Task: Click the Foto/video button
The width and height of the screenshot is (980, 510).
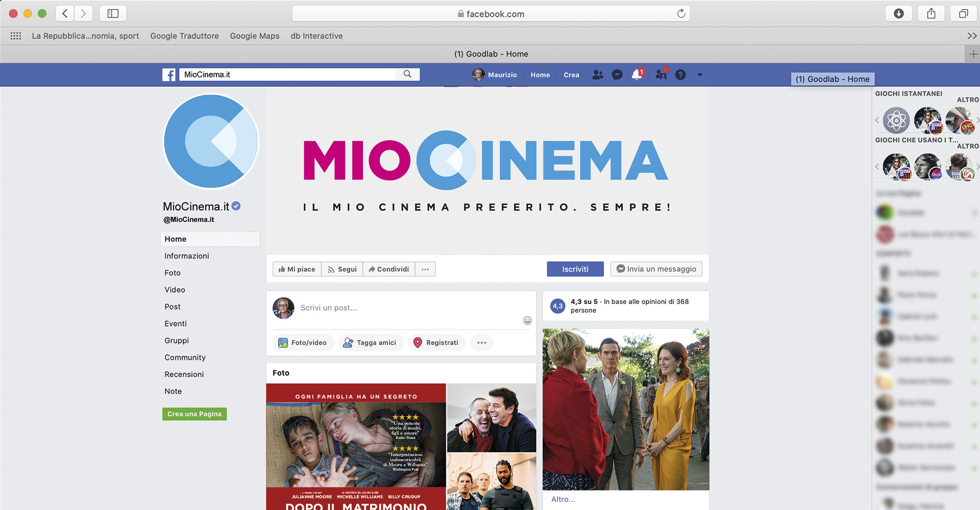Action: click(x=303, y=343)
